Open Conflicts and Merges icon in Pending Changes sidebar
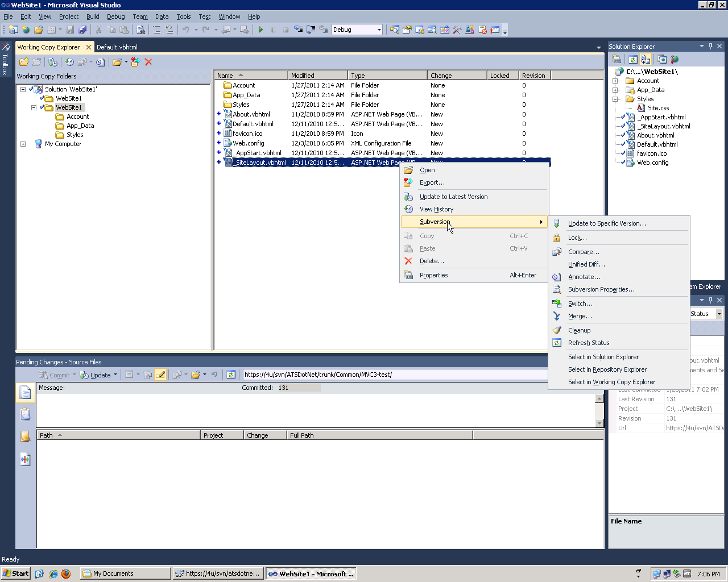The width and height of the screenshot is (728, 582). 25,459
